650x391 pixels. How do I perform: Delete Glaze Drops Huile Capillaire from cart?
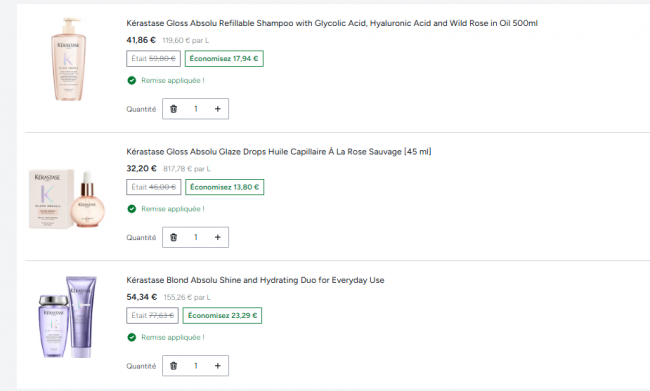(x=174, y=238)
